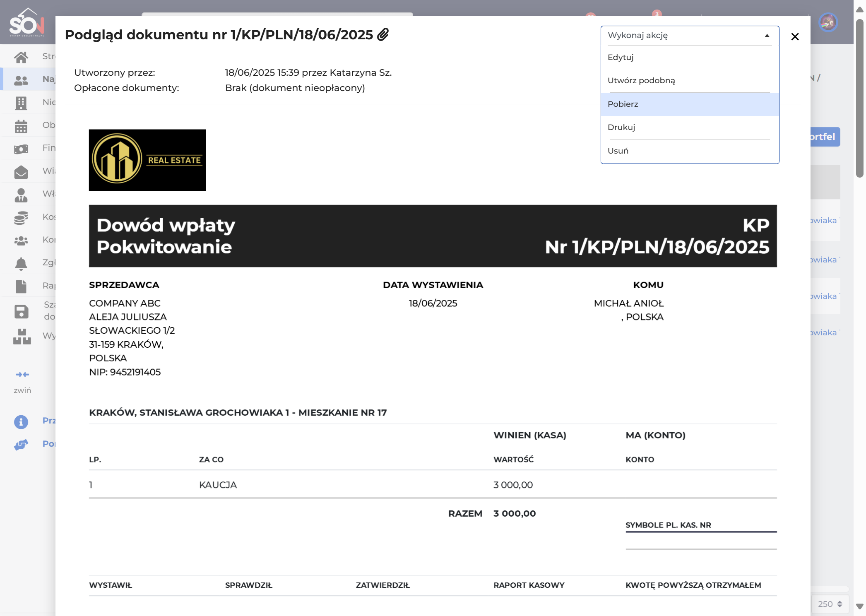Open the building properties icon in sidebar
The width and height of the screenshot is (866, 616).
[x=21, y=103]
